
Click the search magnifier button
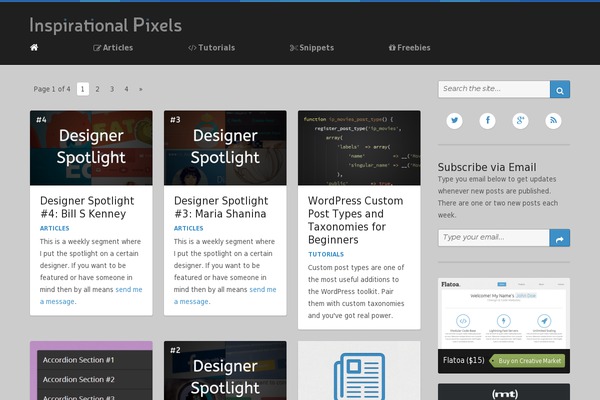click(x=560, y=89)
